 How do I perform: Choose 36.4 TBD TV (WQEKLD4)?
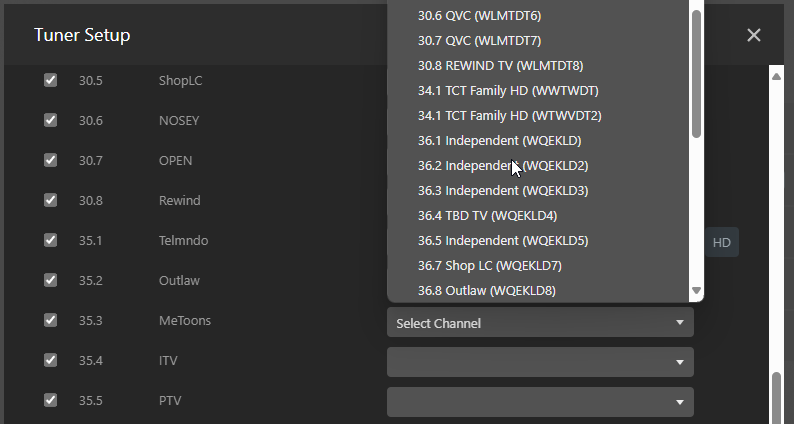pyautogui.click(x=487, y=215)
